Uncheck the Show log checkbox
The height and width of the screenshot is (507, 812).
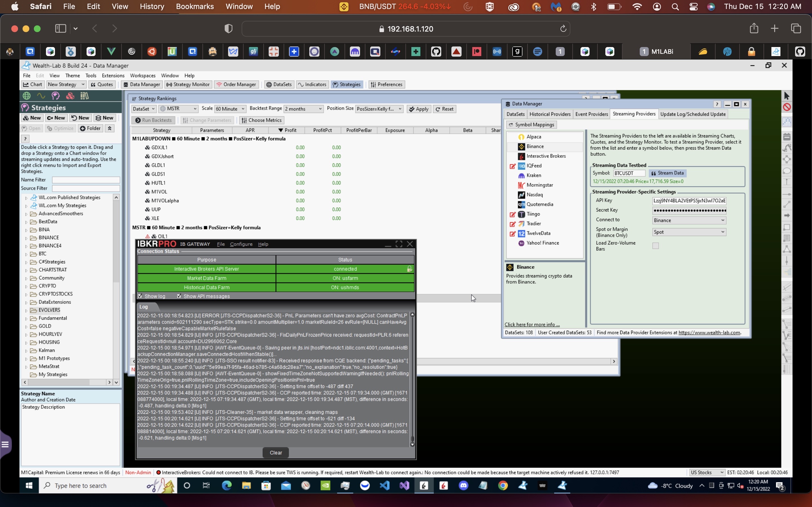click(140, 296)
